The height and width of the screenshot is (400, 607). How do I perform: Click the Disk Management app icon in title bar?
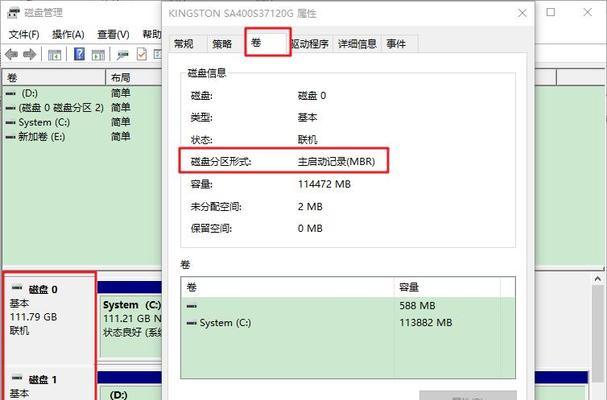pyautogui.click(x=13, y=12)
